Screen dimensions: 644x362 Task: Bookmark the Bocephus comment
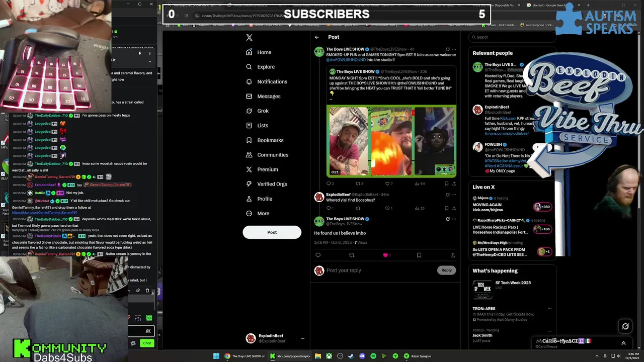(x=446, y=208)
